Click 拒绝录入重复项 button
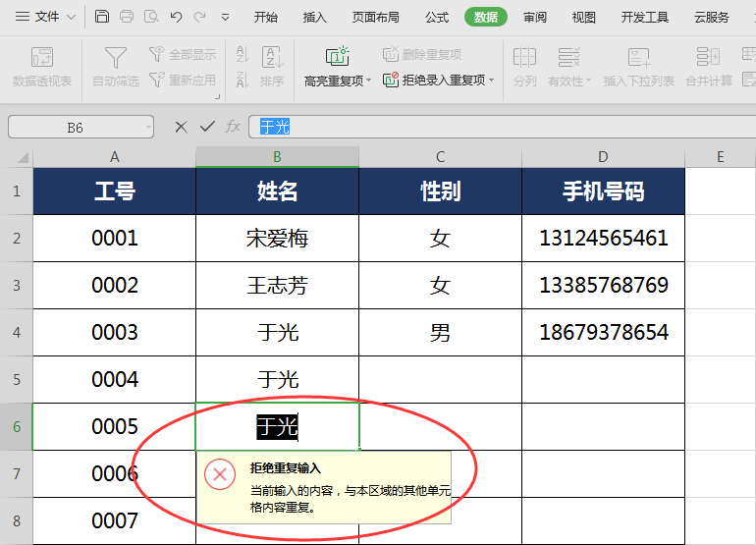Image resolution: width=756 pixels, height=545 pixels. (434, 80)
